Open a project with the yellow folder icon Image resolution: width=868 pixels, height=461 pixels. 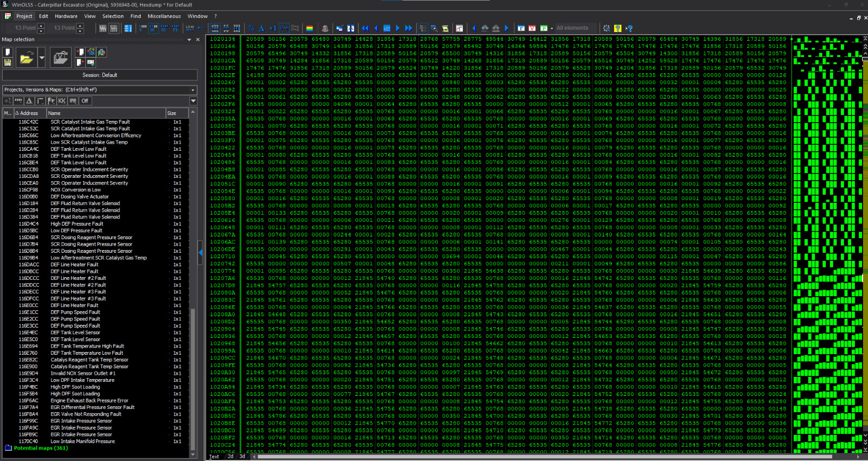click(27, 57)
